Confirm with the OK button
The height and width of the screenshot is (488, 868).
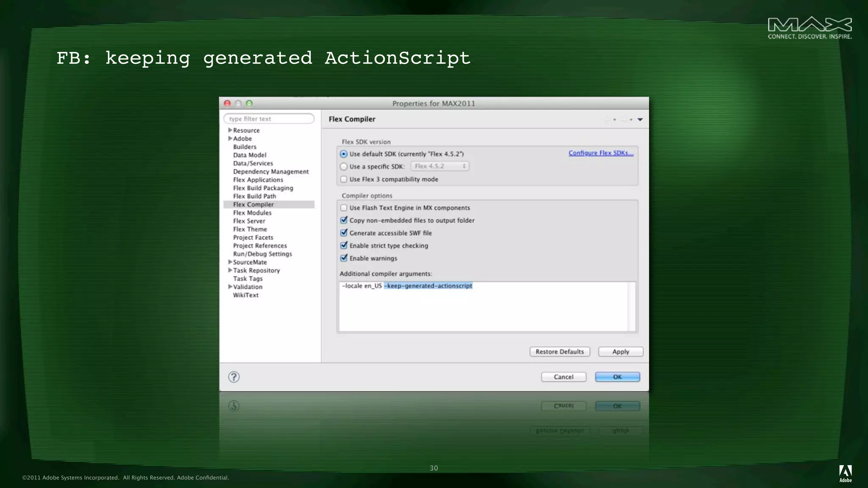coord(617,377)
